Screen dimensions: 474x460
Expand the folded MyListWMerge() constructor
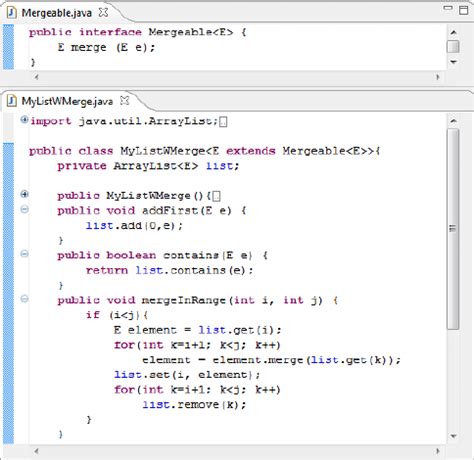click(x=24, y=194)
